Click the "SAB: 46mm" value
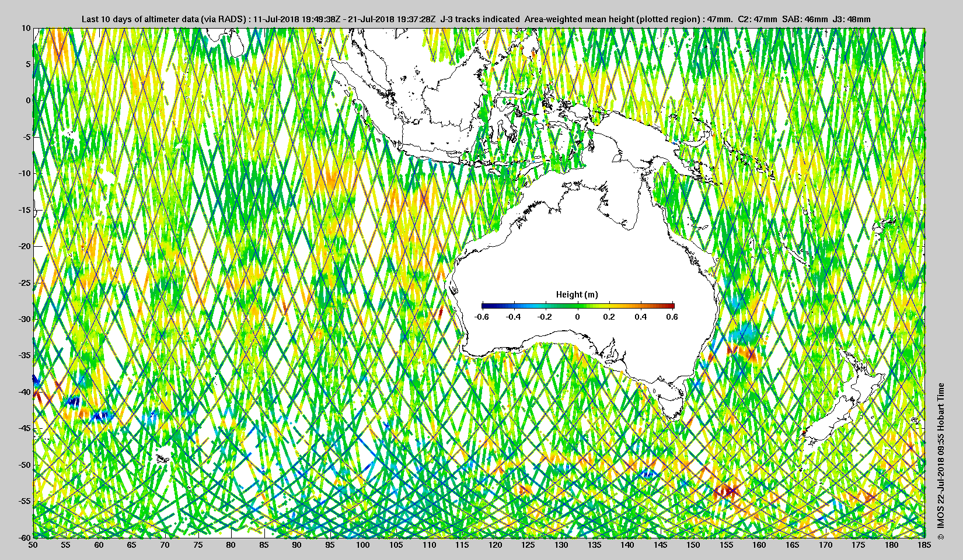The width and height of the screenshot is (963, 560). coord(805,19)
